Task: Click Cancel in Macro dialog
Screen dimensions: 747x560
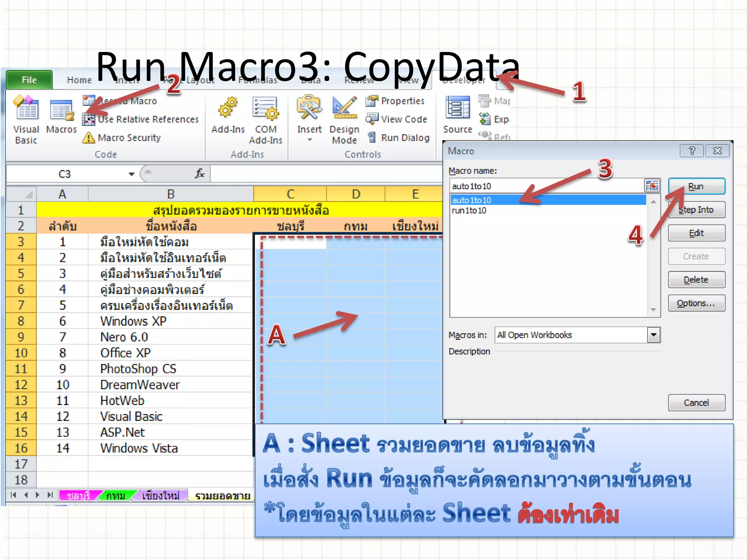Action: click(696, 402)
